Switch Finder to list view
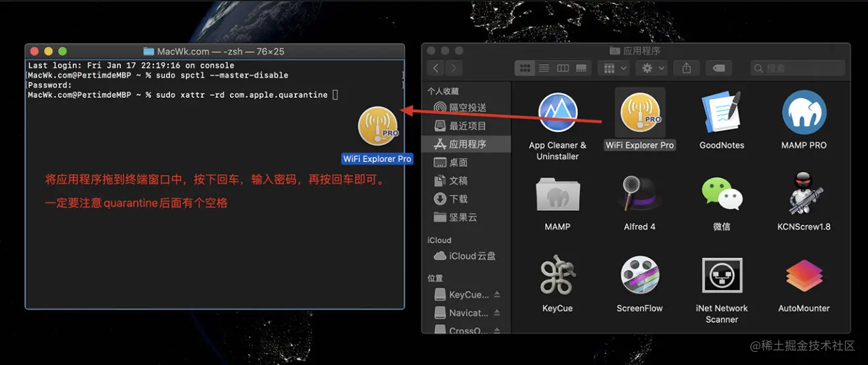 point(544,68)
